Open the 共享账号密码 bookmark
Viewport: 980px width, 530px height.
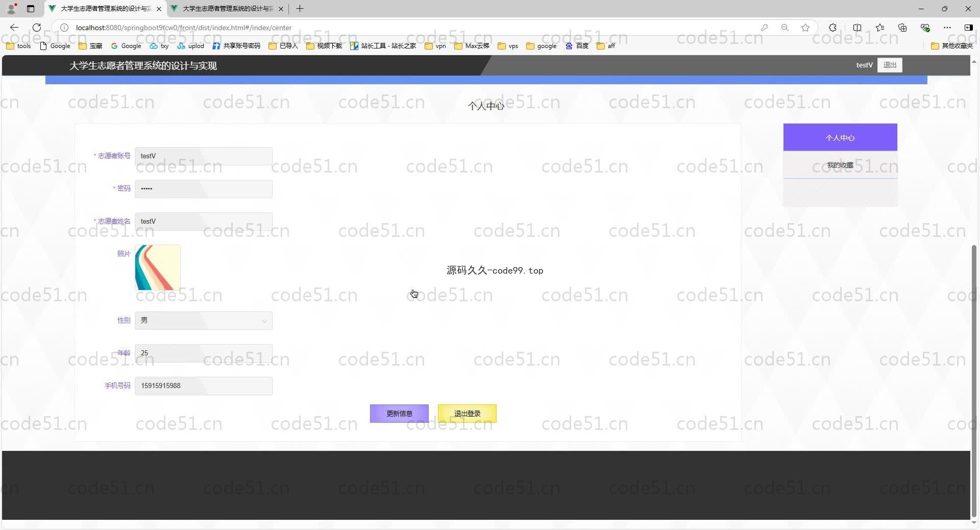tap(236, 46)
